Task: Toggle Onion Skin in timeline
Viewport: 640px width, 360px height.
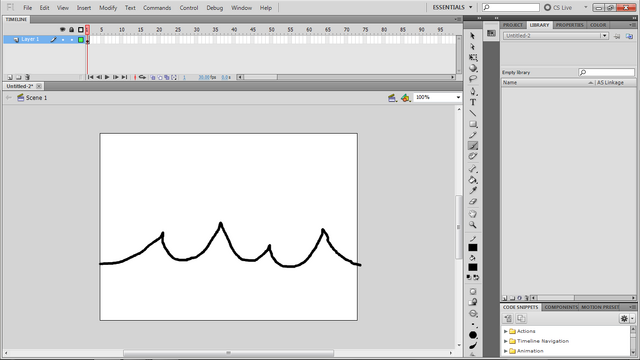Action: (x=153, y=77)
